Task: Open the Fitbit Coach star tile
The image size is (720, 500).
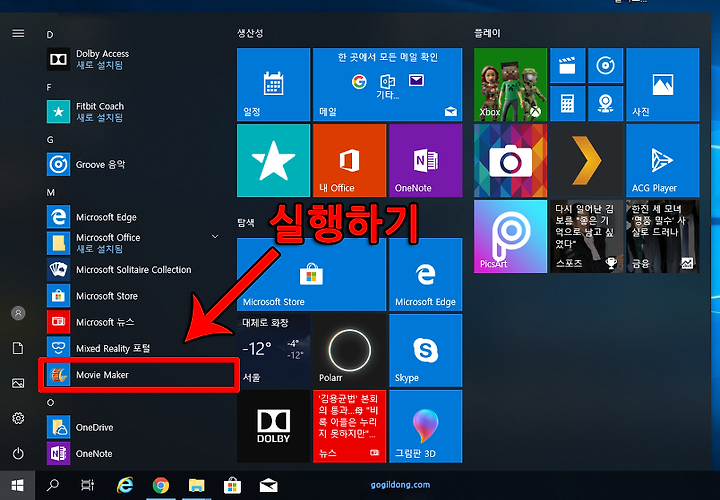Action: pyautogui.click(x=273, y=160)
